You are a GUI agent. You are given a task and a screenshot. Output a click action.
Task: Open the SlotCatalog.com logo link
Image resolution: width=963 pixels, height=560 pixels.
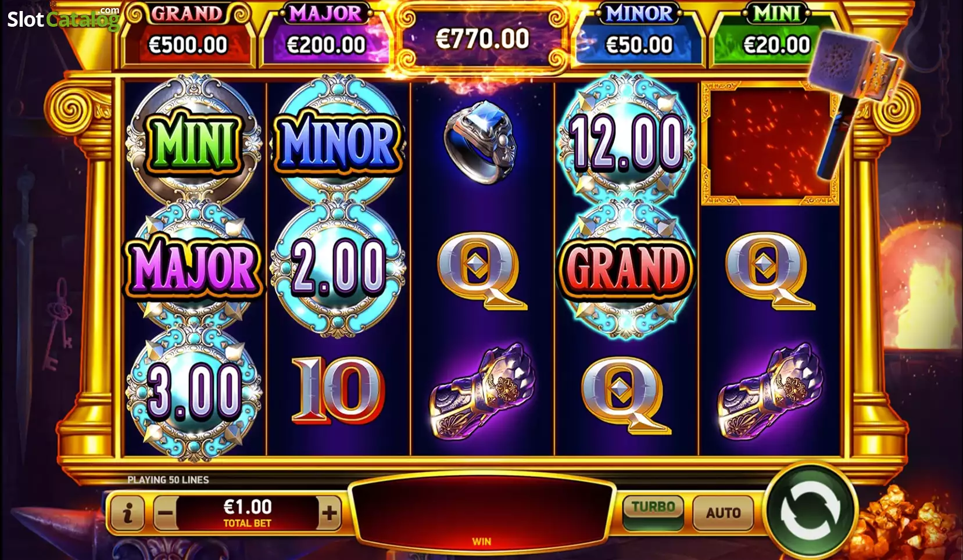(63, 19)
